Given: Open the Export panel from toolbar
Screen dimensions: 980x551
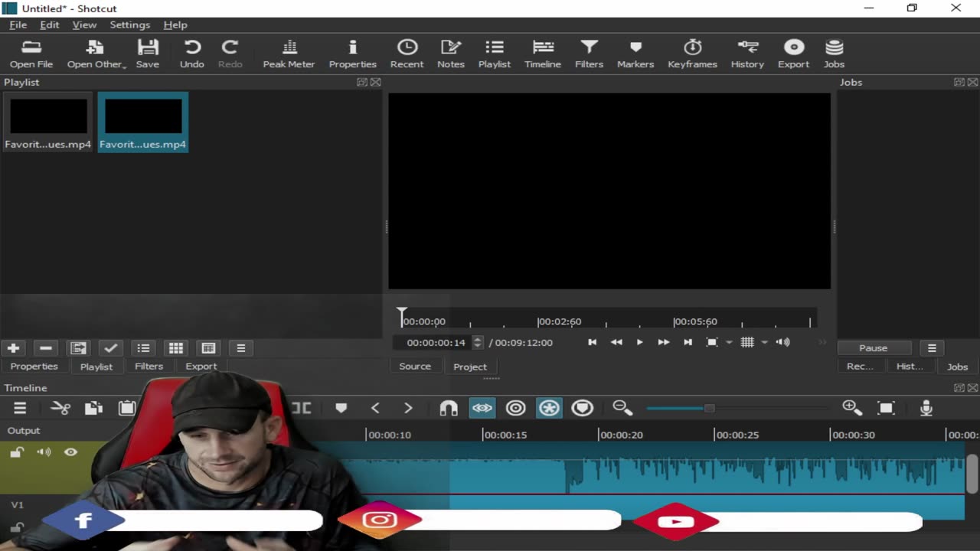Looking at the screenshot, I should (793, 54).
